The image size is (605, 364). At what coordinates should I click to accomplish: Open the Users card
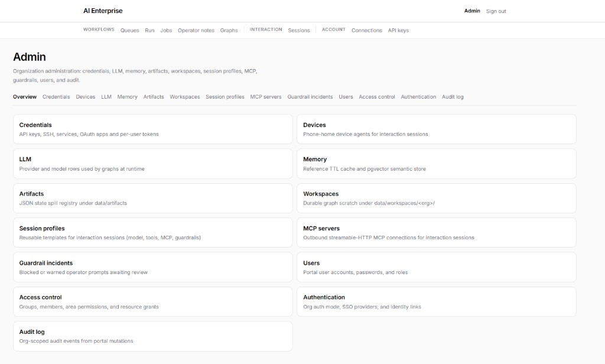coord(437,267)
